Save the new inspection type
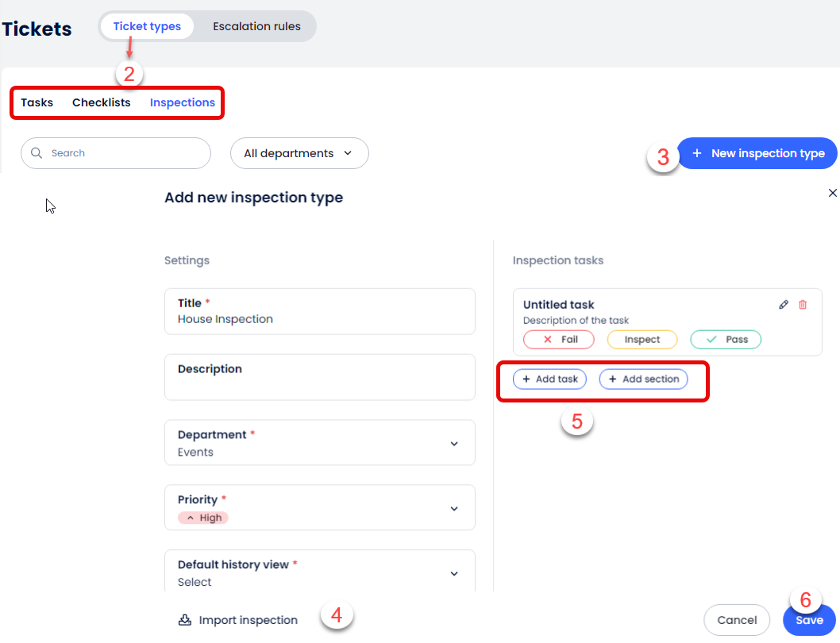840x643 pixels. [808, 620]
